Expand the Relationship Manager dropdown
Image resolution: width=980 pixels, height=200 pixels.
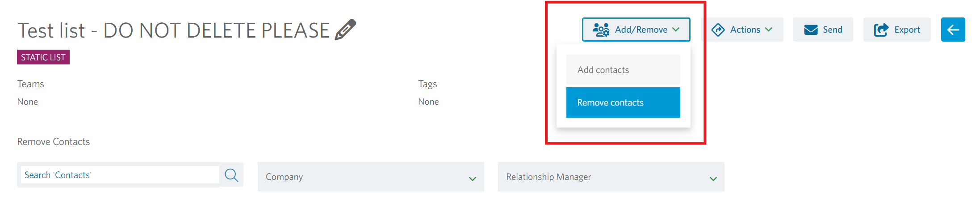point(611,177)
